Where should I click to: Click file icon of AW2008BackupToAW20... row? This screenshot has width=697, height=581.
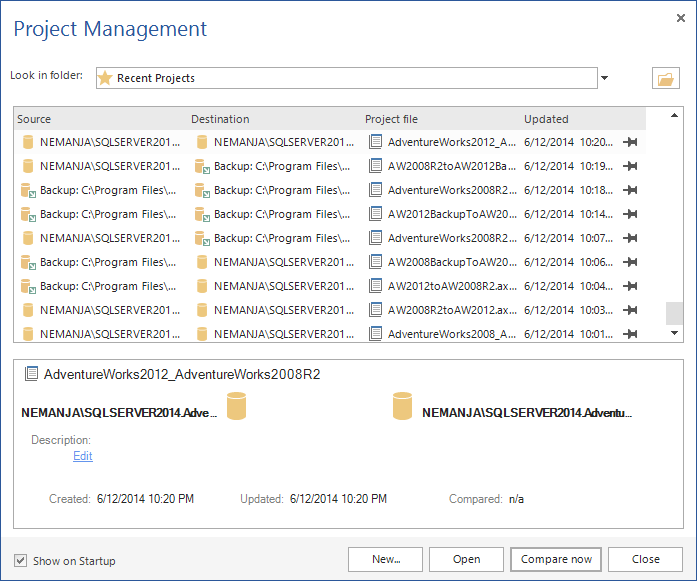click(x=376, y=262)
